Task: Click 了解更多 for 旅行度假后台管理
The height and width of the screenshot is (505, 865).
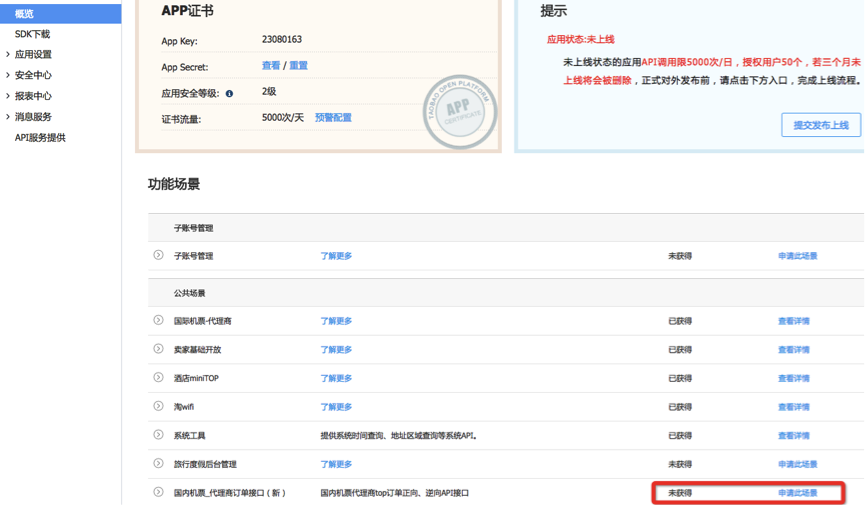Action: [x=336, y=465]
